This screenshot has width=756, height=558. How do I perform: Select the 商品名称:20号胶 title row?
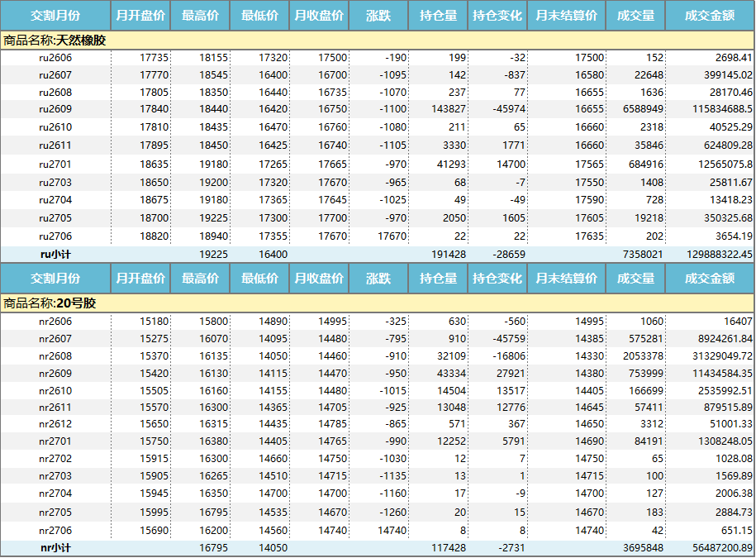tap(378, 303)
